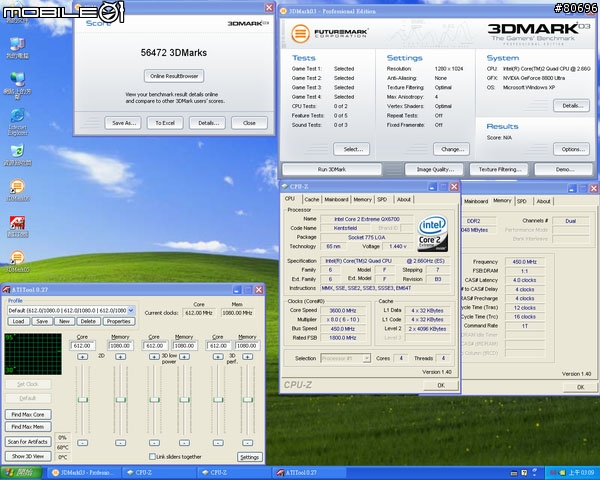Open ATITool Settings button
600x480 pixels.
tap(250, 457)
